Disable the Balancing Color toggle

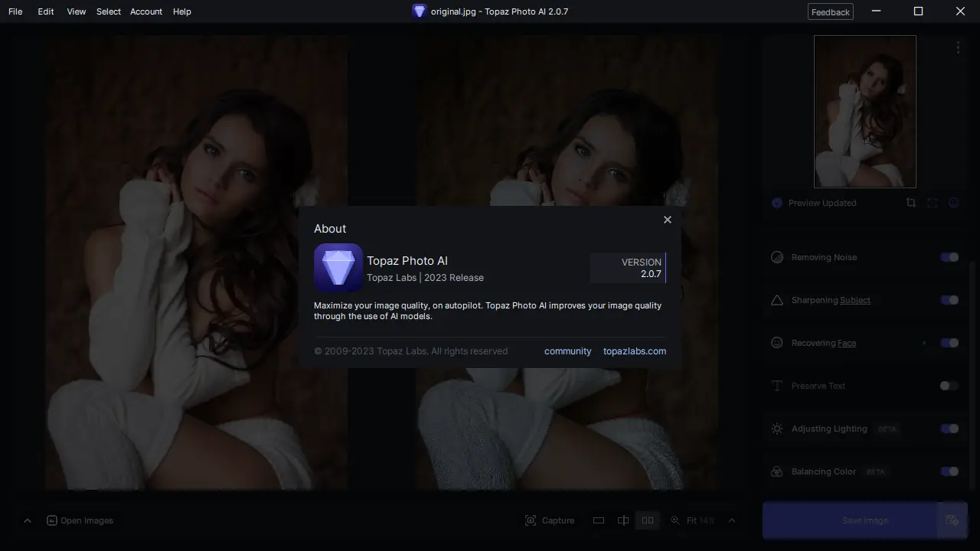[x=949, y=471]
